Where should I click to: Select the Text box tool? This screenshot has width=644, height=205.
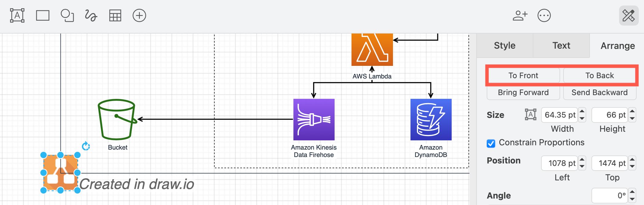click(17, 15)
